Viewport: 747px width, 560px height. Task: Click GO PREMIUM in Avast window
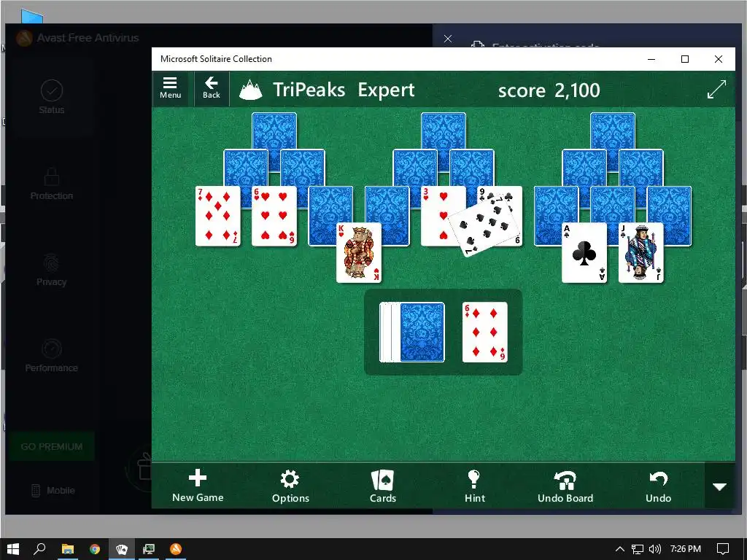click(x=52, y=447)
